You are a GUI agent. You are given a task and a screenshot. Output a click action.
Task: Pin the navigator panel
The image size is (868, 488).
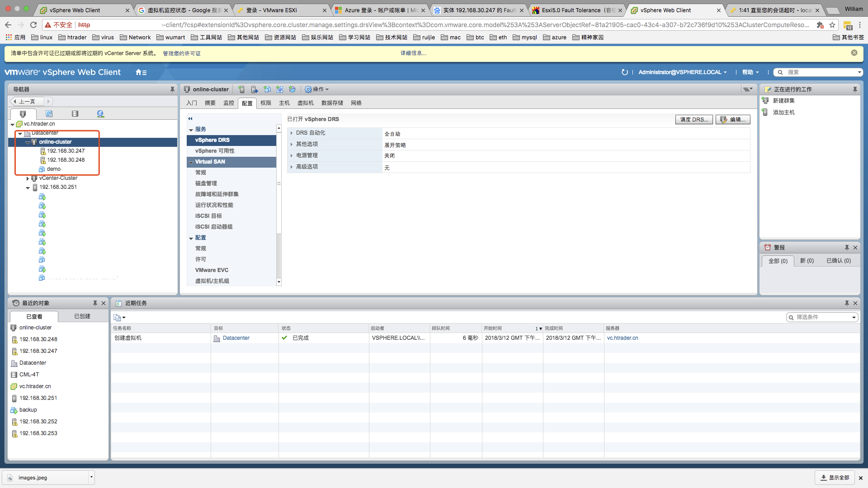pos(172,89)
